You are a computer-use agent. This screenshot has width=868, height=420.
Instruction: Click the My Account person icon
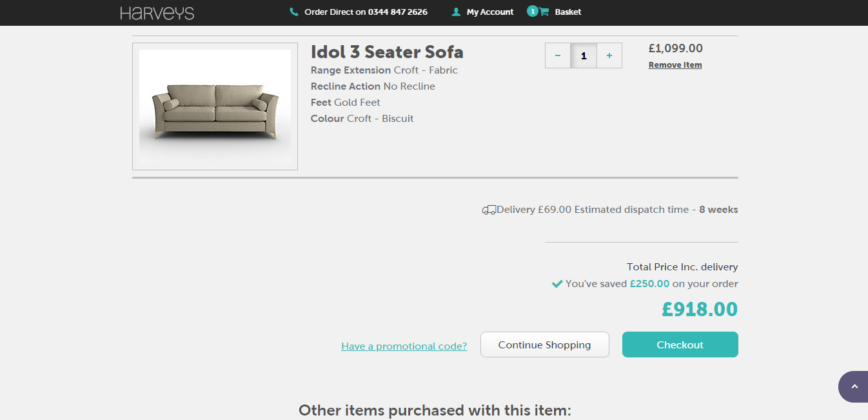click(457, 12)
